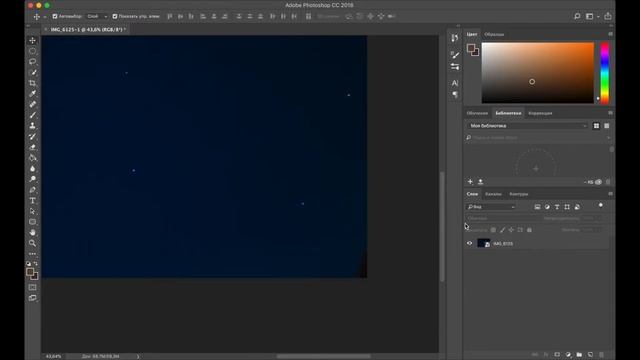
Task: Select the History Brush tool
Action: pyautogui.click(x=32, y=136)
